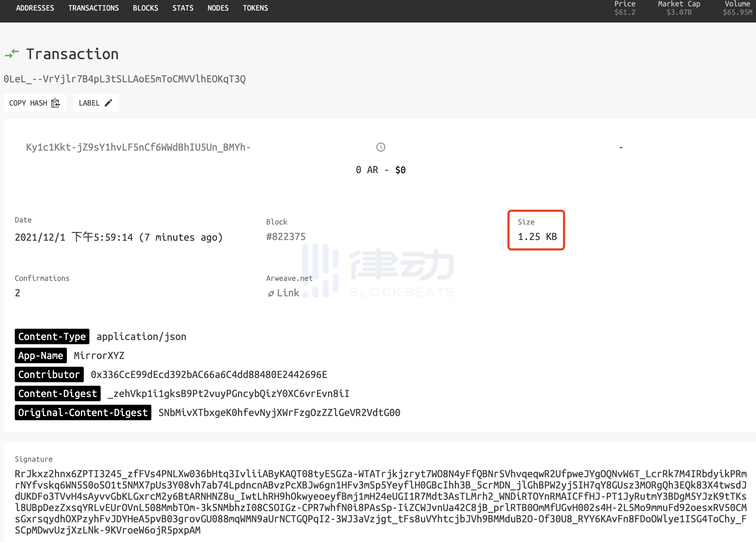This screenshot has height=542, width=756.
Task: Navigate to Nodes
Action: 218,8
